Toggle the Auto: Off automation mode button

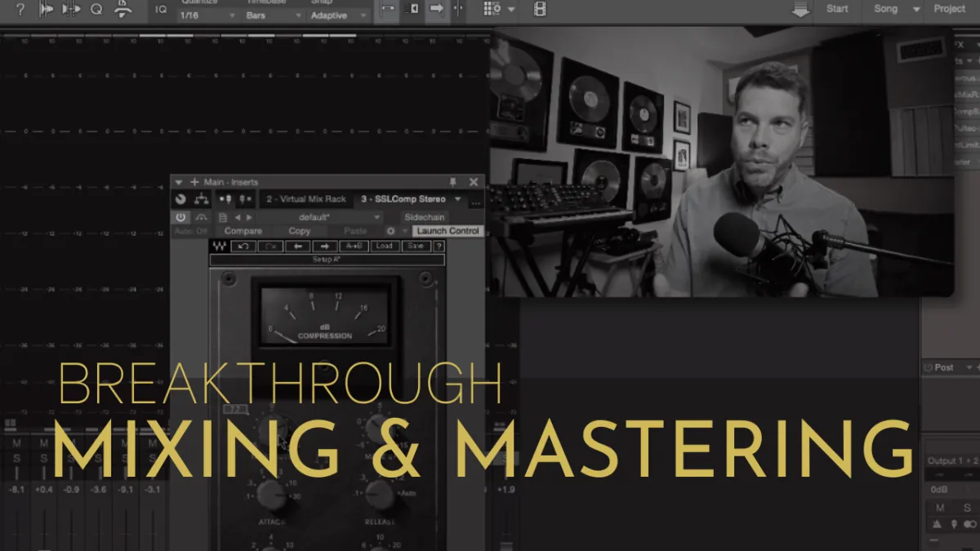click(191, 231)
